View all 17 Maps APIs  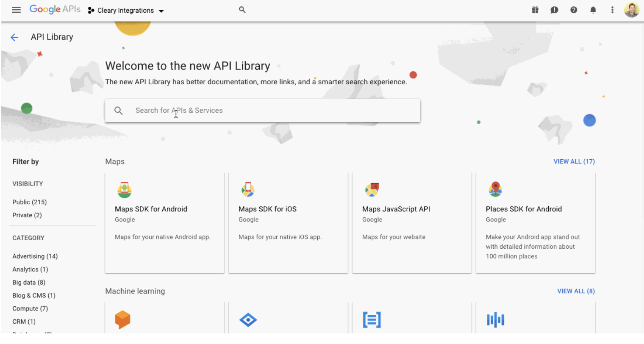tap(574, 161)
